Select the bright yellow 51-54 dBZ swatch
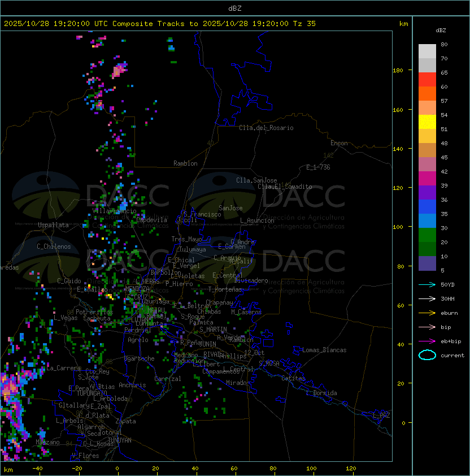The height and width of the screenshot is (476, 470). (427, 122)
